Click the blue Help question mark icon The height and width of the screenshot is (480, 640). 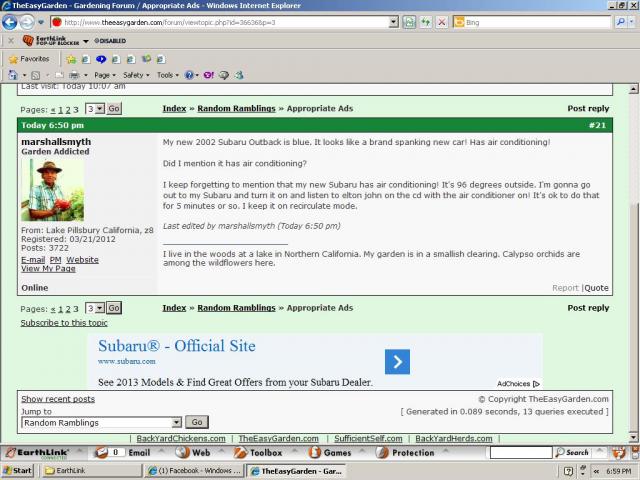[189, 75]
